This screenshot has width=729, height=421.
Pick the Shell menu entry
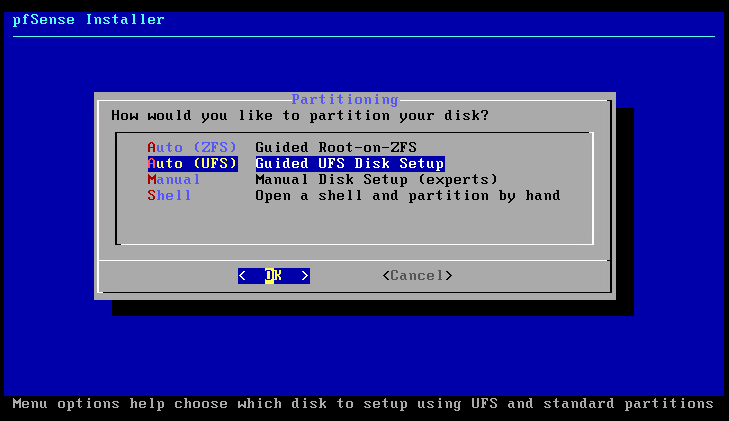point(169,195)
